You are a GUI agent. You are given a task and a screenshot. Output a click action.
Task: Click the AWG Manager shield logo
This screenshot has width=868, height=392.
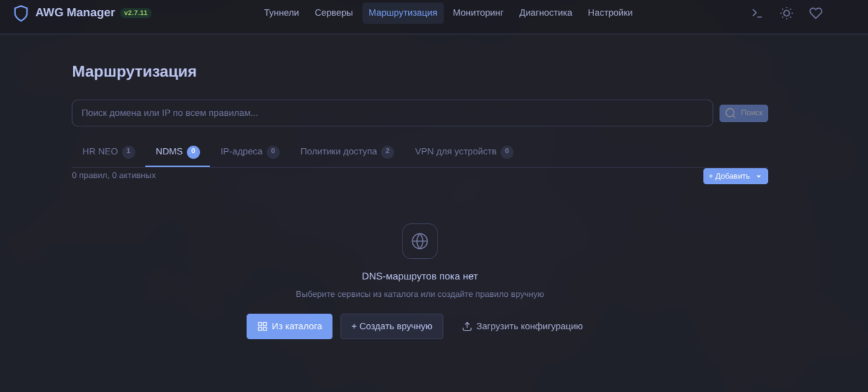tap(20, 12)
